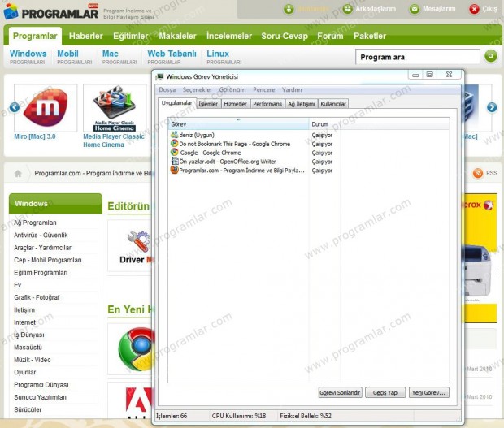Open the Soru-Cevap navigation tab
504x428 pixels.
(285, 36)
